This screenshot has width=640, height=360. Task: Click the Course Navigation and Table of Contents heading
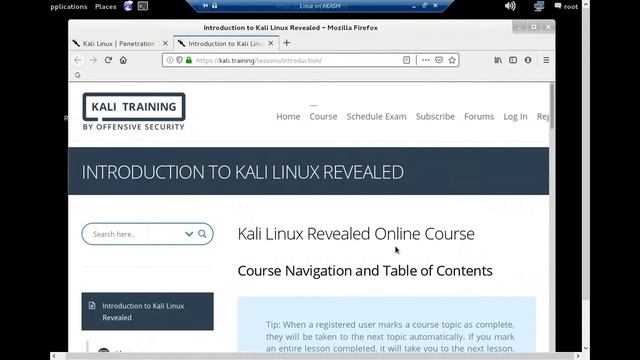(x=365, y=271)
